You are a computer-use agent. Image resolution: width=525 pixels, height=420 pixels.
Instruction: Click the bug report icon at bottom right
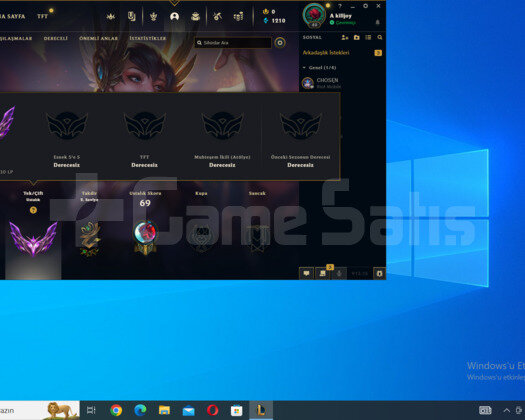pyautogui.click(x=379, y=274)
